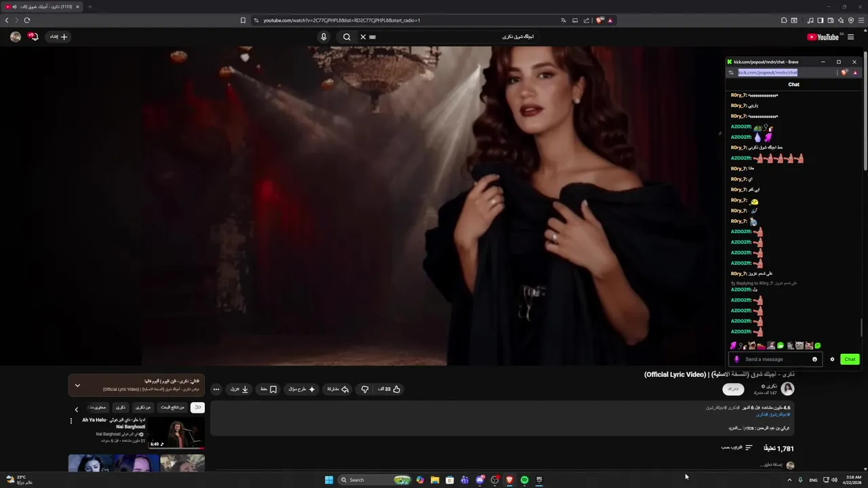Open Windows Start menu

(x=329, y=480)
